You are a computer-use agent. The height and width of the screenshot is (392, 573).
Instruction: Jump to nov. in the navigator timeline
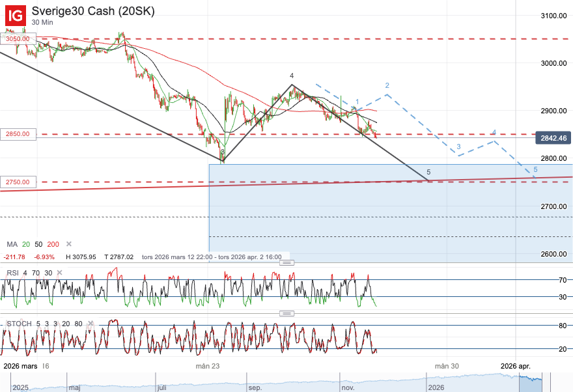(348, 387)
